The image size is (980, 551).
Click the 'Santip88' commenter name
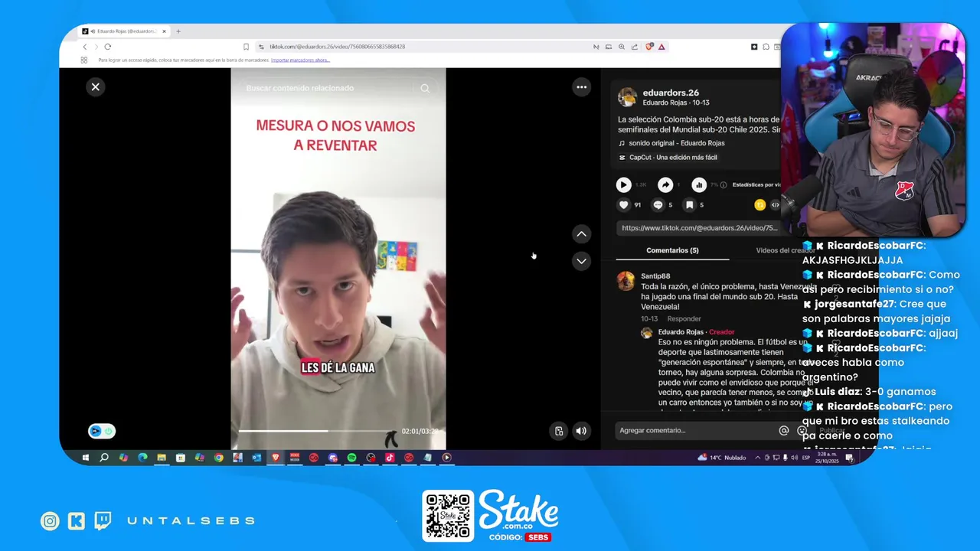click(x=655, y=276)
